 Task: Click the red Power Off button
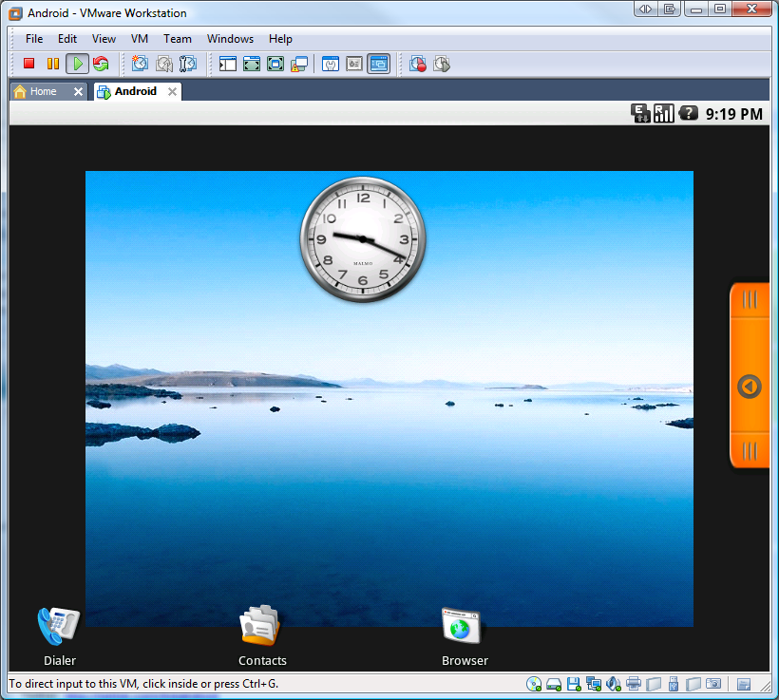[29, 64]
